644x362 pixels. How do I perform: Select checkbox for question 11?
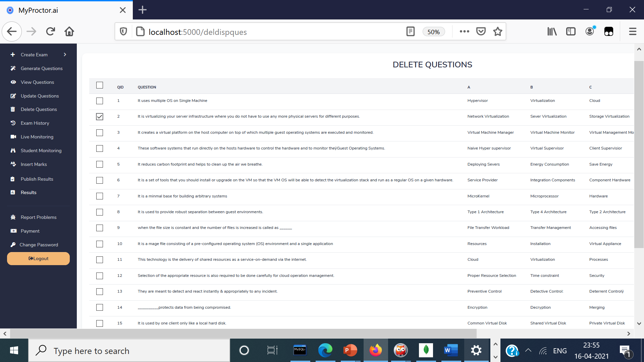click(x=100, y=260)
